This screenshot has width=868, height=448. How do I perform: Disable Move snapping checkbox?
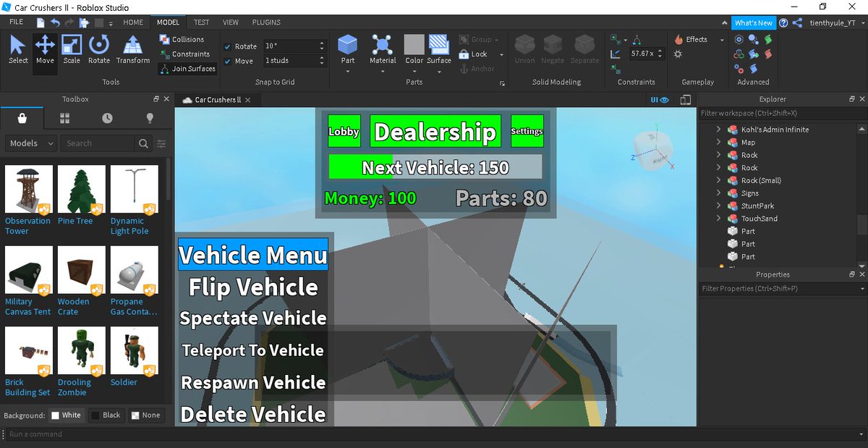pyautogui.click(x=228, y=62)
